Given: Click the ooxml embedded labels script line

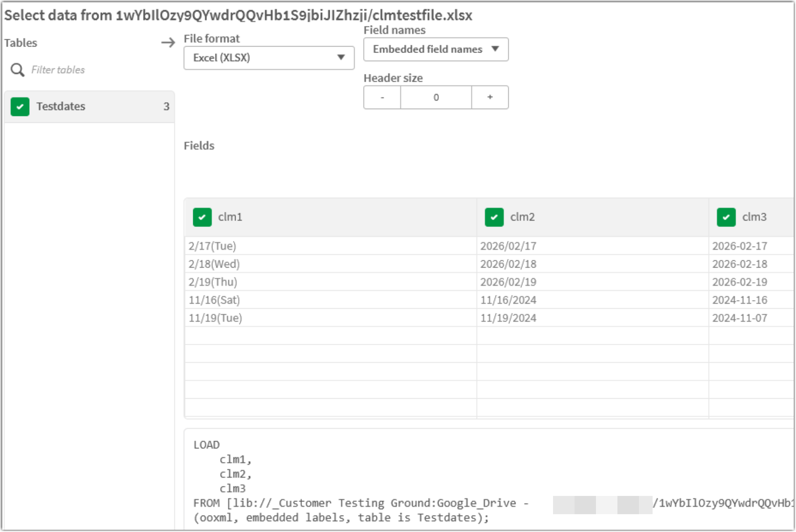Looking at the screenshot, I should (x=341, y=518).
